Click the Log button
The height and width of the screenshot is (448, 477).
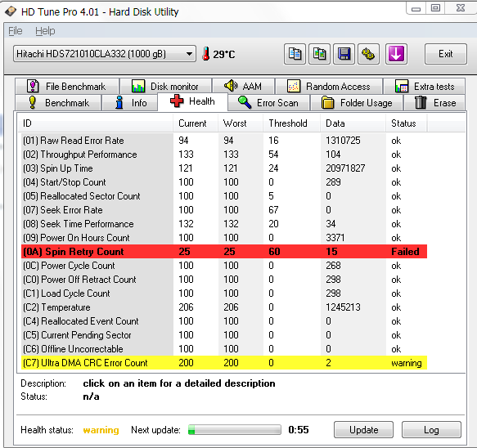point(431,430)
